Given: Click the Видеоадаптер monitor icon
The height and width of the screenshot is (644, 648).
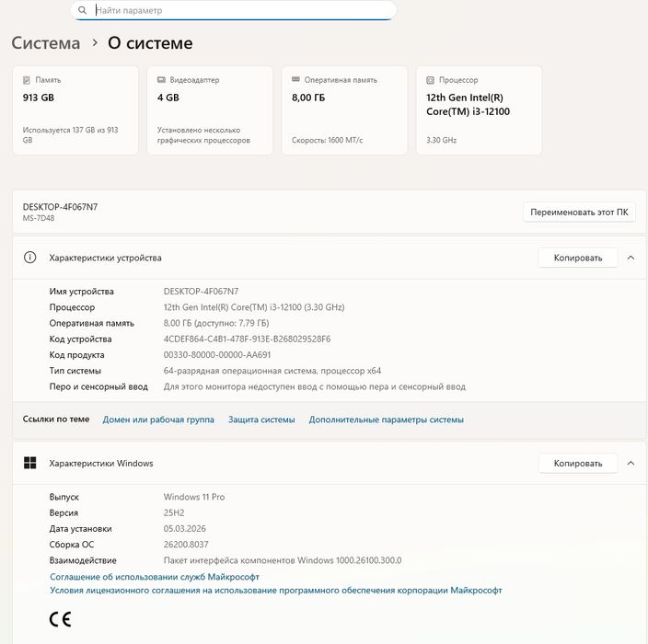Looking at the screenshot, I should [161, 80].
